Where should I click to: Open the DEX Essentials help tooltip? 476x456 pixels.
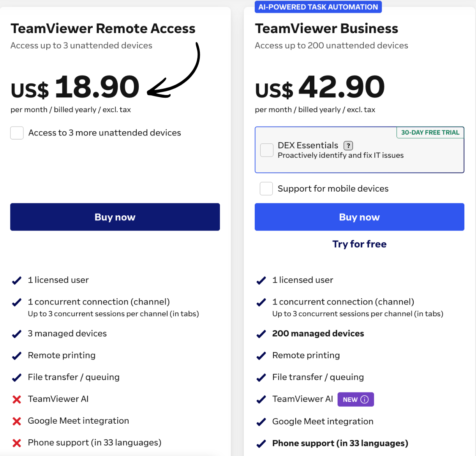348,145
